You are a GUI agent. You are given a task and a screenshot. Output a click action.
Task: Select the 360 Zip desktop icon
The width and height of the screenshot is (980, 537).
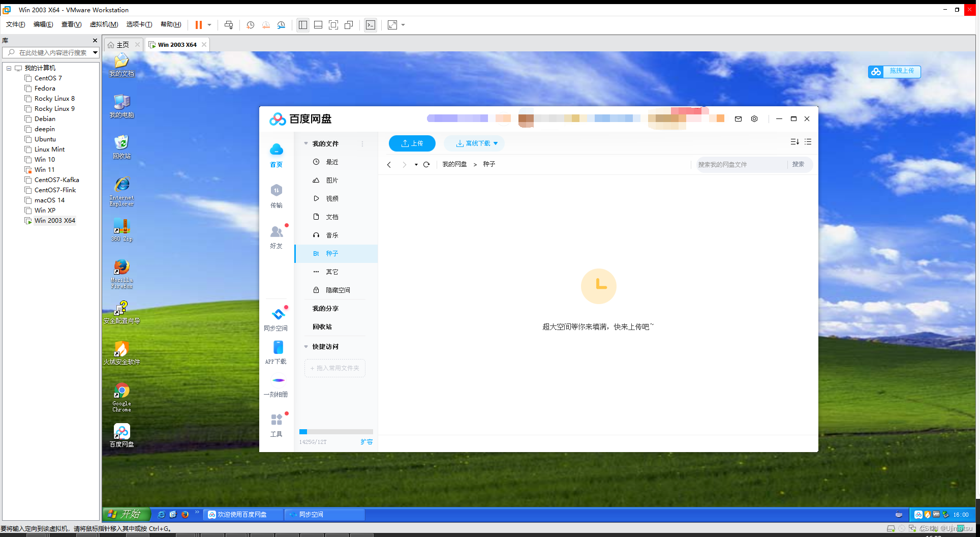click(121, 230)
